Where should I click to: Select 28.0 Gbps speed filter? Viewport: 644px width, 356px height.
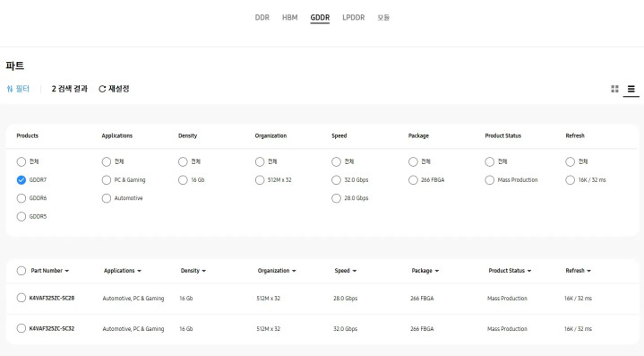pos(337,198)
